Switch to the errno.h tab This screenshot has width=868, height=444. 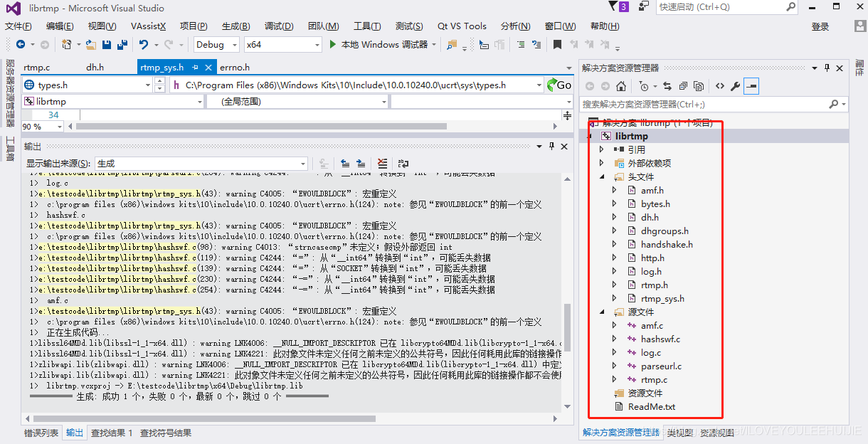tap(236, 66)
